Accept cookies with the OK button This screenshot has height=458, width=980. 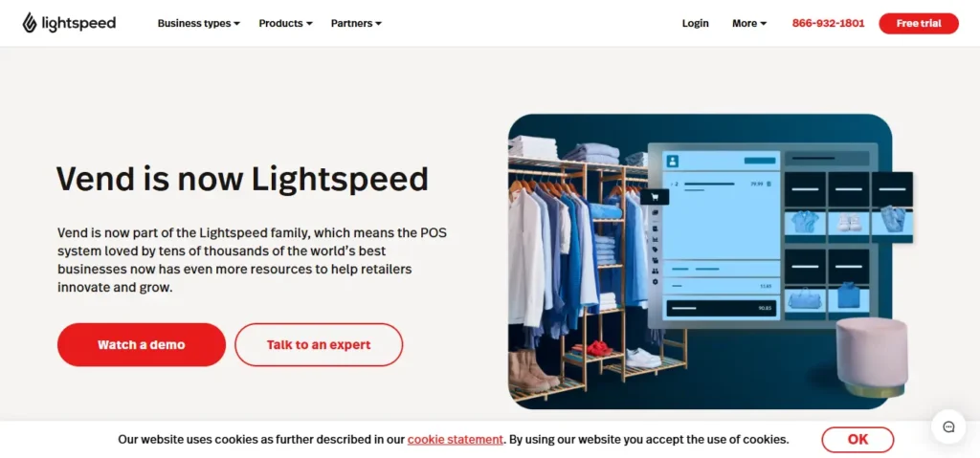[x=857, y=439]
